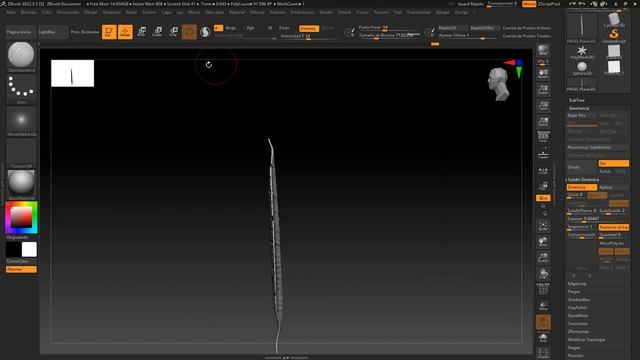Click the BPR render icon
640x360 pixels.
click(543, 51)
